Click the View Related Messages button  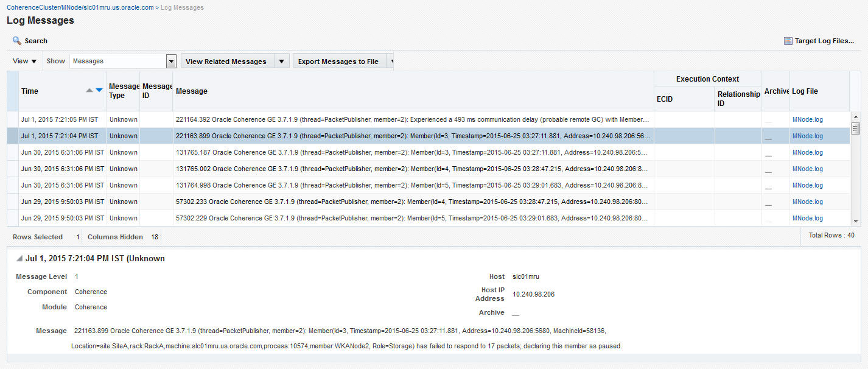226,61
